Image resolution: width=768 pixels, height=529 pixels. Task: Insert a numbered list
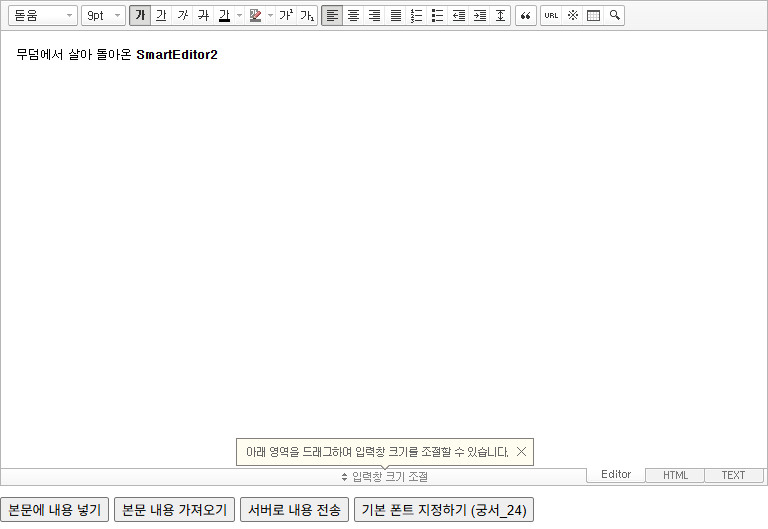(x=416, y=16)
